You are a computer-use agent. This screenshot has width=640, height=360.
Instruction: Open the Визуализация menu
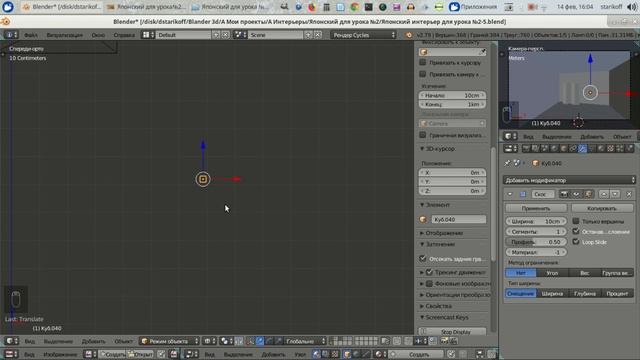(x=64, y=35)
